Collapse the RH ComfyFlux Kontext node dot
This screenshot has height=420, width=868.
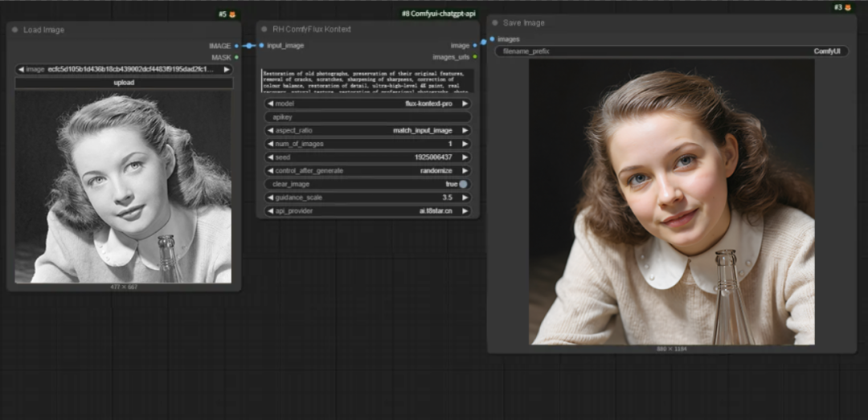(x=264, y=29)
